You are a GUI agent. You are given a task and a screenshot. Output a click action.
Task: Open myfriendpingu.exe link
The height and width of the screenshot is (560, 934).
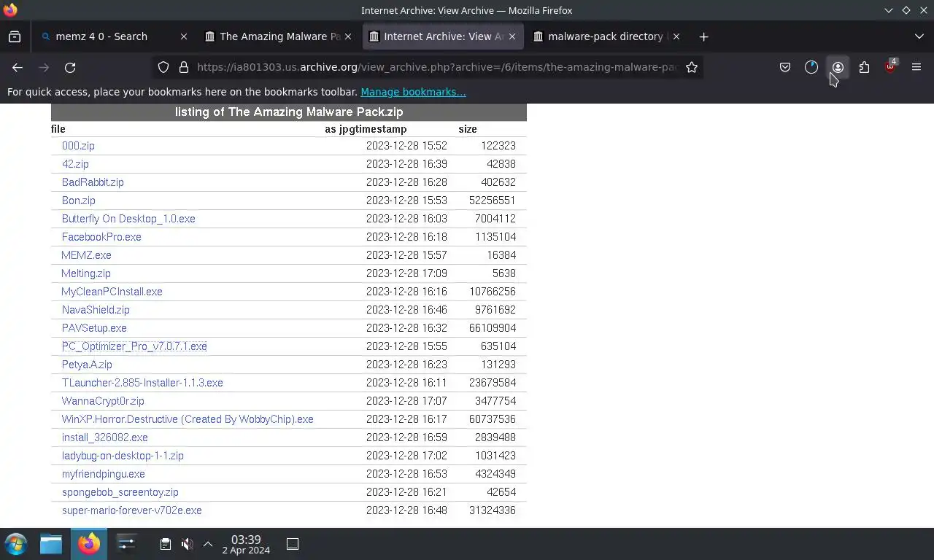(104, 474)
